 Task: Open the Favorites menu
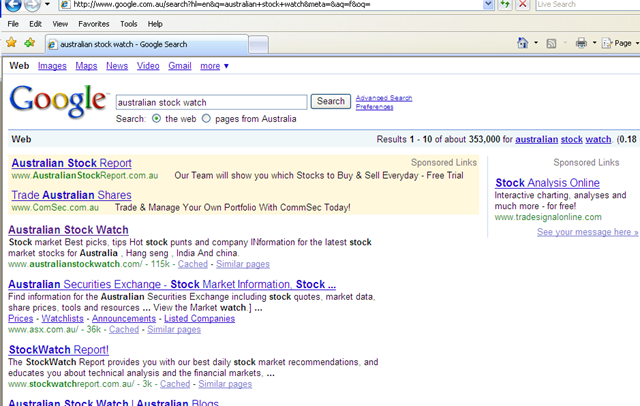pos(94,24)
